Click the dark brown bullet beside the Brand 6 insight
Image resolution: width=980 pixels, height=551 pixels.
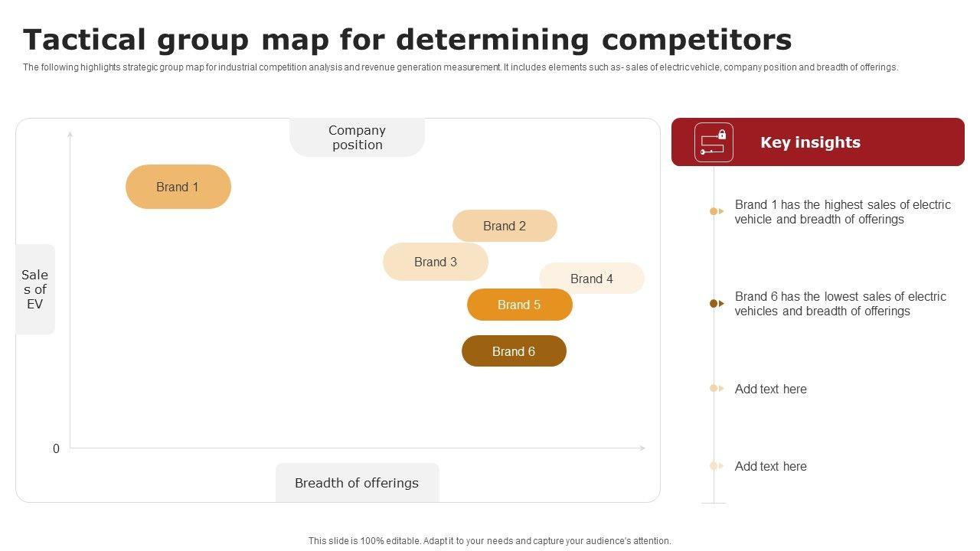point(717,304)
